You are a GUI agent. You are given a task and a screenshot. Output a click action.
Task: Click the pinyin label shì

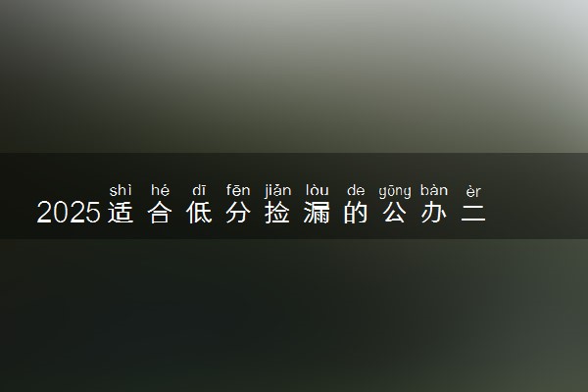121,190
